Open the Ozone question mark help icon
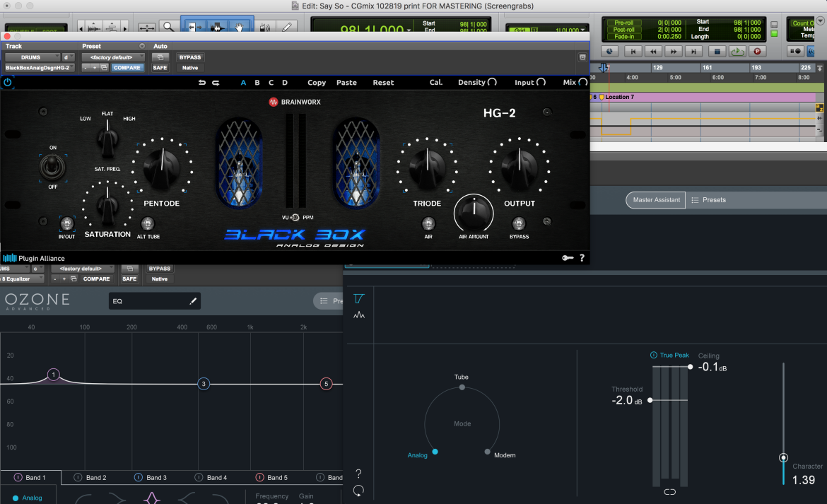 pyautogui.click(x=358, y=474)
